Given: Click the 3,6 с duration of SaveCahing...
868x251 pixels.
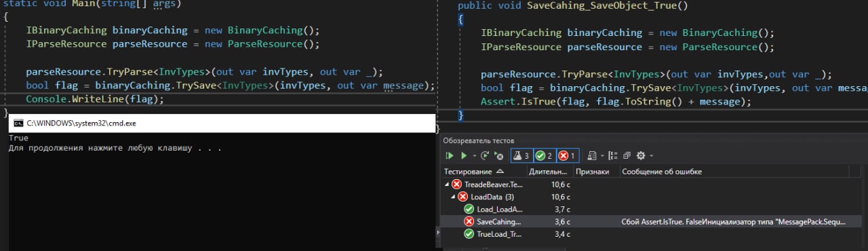Looking at the screenshot, I should (x=563, y=221).
